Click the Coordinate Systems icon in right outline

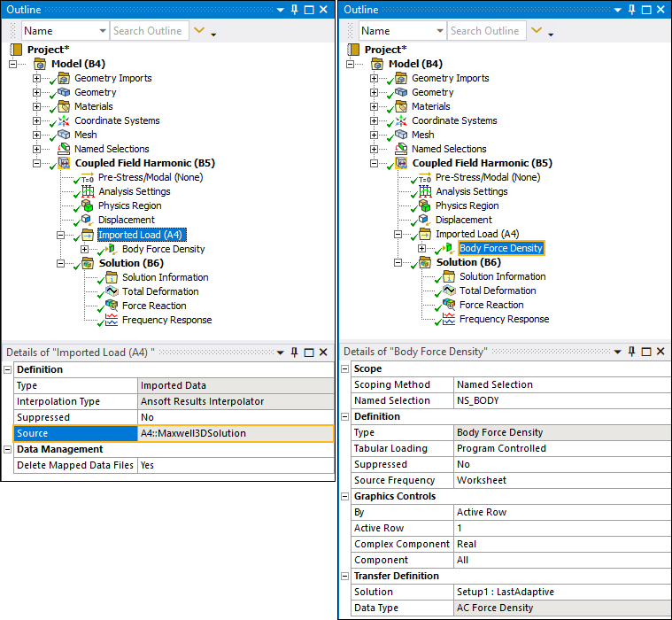pos(401,120)
